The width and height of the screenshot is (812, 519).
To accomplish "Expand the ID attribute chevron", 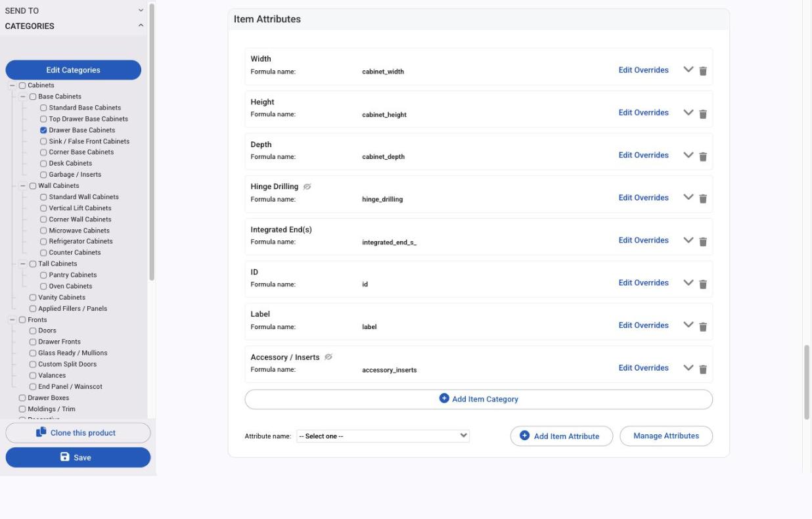I will [x=688, y=282].
